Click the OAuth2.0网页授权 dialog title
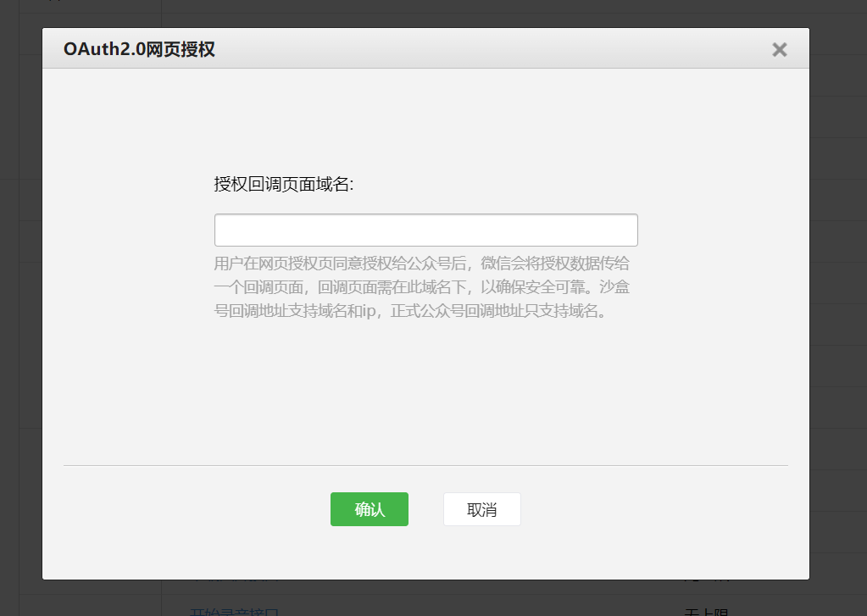Viewport: 867px width, 616px height. (x=139, y=49)
